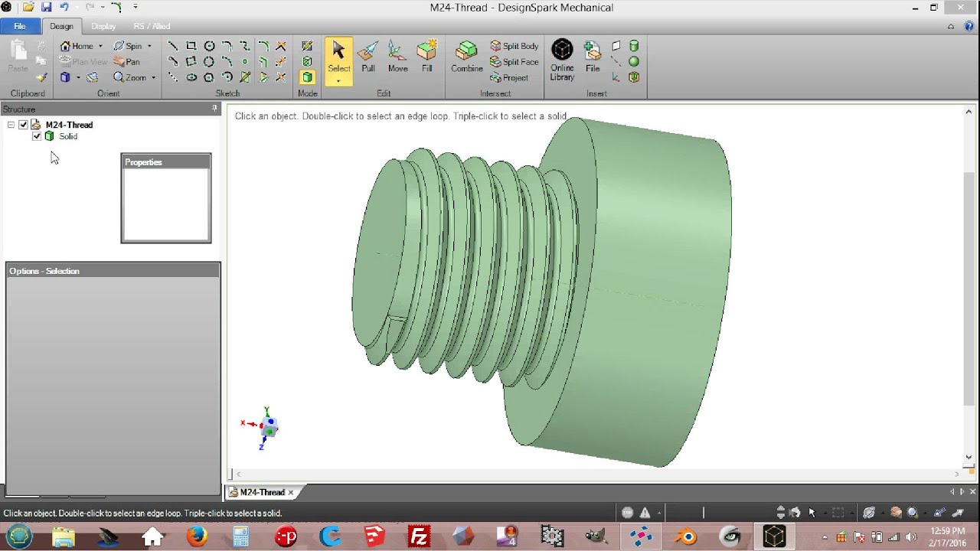980x551 pixels.
Task: Click the stop icon in status bar
Action: (x=628, y=513)
